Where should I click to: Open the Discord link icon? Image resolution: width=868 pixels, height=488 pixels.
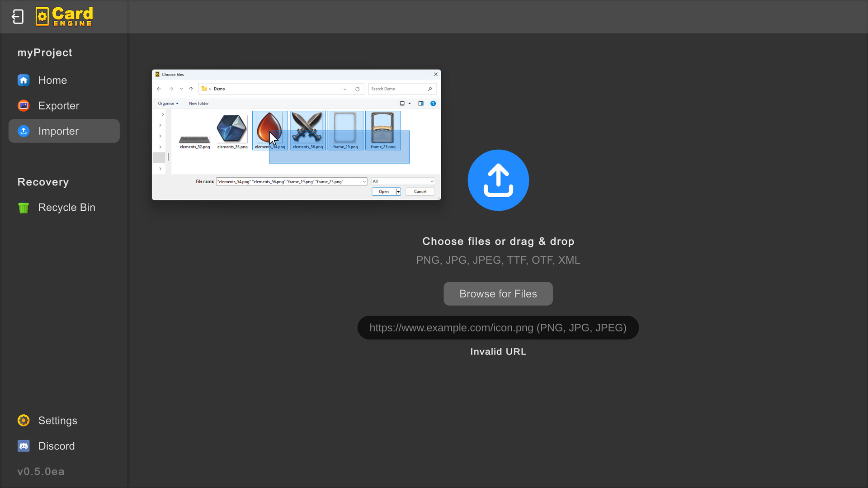pyautogui.click(x=24, y=446)
